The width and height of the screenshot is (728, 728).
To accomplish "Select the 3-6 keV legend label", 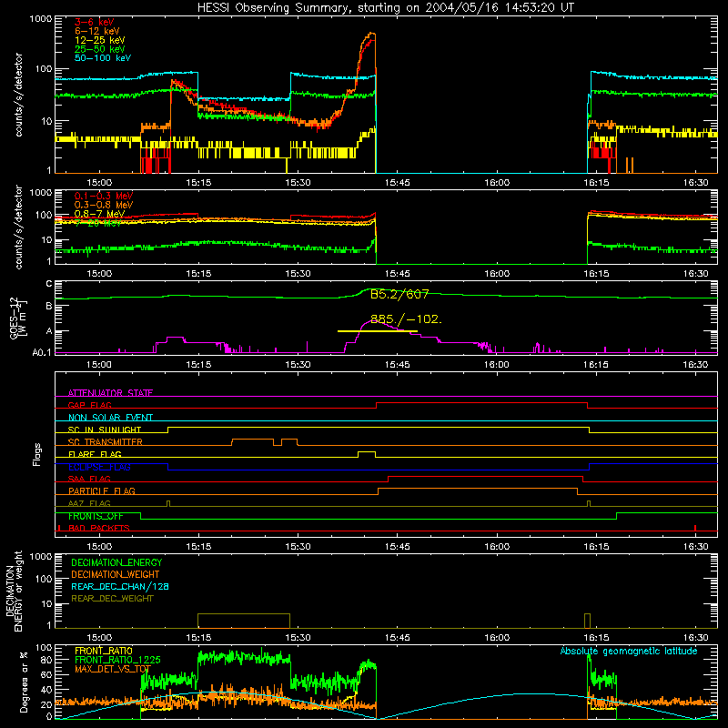I will pyautogui.click(x=94, y=22).
